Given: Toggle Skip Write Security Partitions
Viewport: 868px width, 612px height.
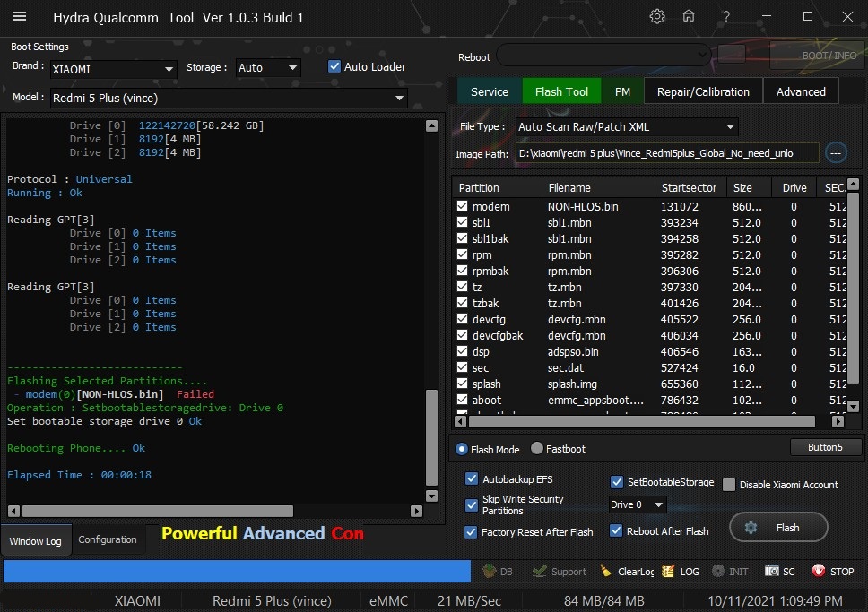Looking at the screenshot, I should 472,504.
